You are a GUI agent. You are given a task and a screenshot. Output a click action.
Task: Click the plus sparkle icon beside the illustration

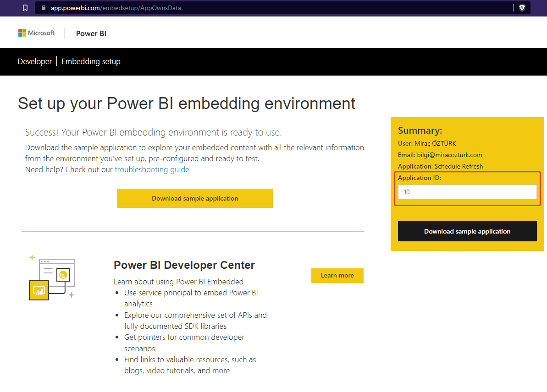point(31,258)
